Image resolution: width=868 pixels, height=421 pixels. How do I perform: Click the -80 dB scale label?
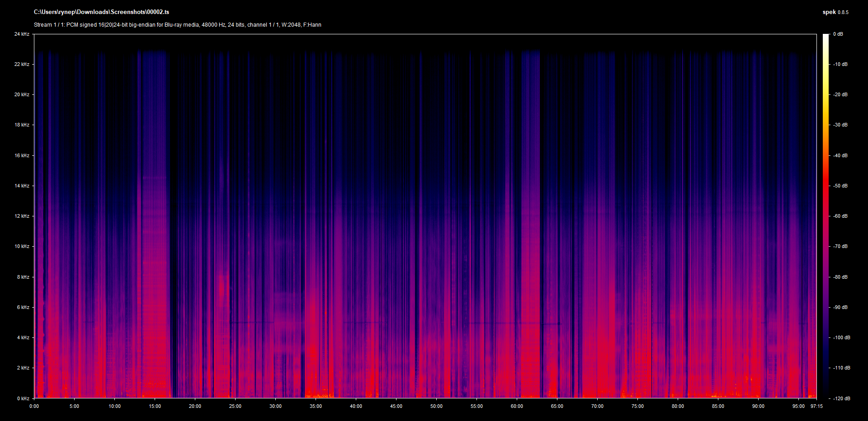tap(840, 277)
